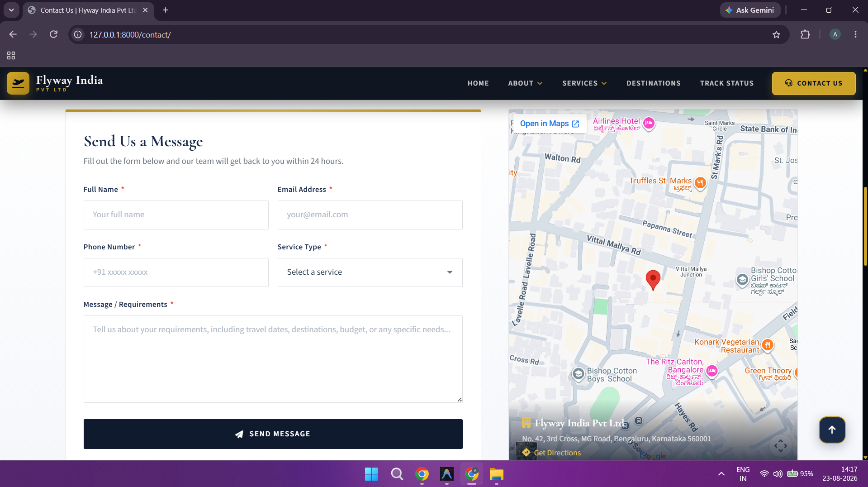
Task: Click the Airlines Hotel map marker
Action: (x=649, y=123)
